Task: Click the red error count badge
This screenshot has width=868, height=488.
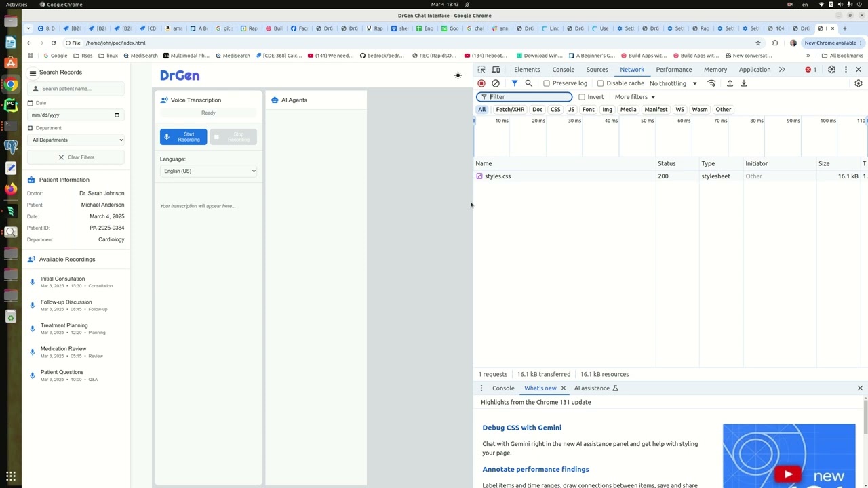Action: 811,70
